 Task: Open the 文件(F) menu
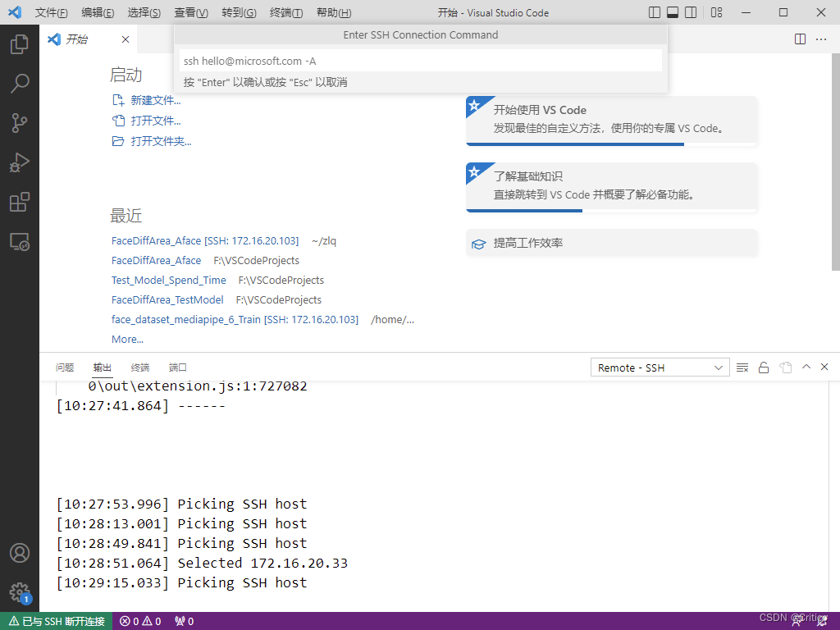click(x=52, y=12)
